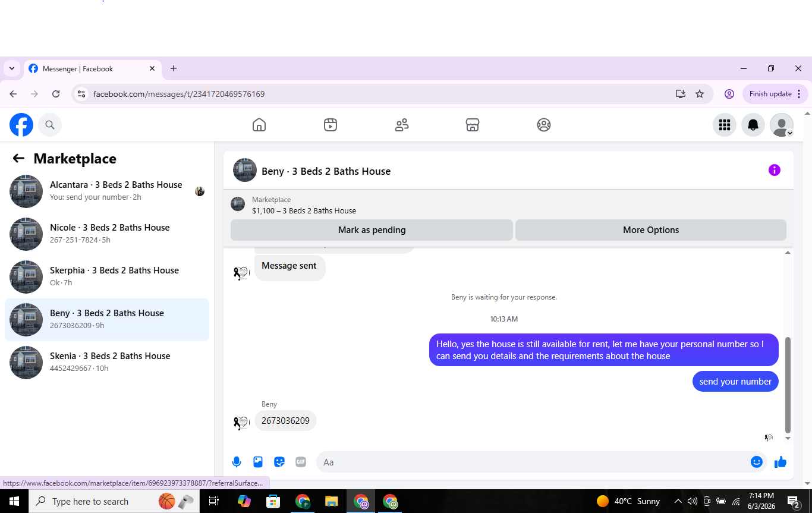Open the Alcantara conversation

[107, 191]
